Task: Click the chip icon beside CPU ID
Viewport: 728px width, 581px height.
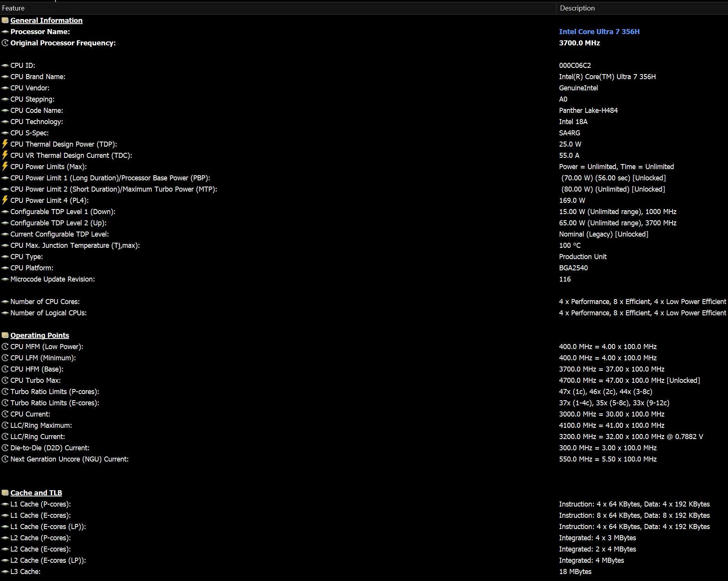Action: point(5,65)
